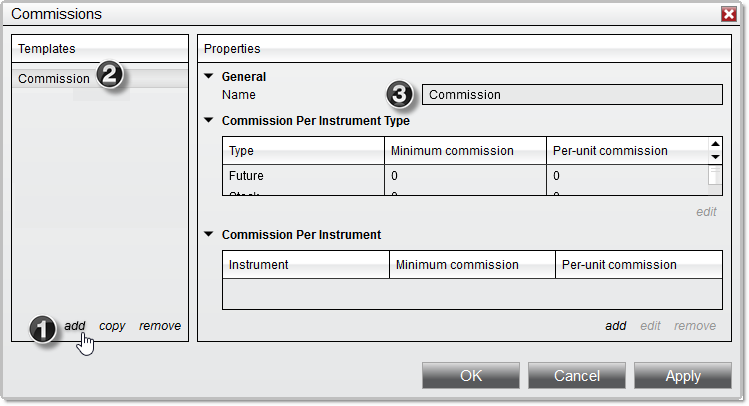
Task: Click the Instrument column header
Action: pos(305,265)
